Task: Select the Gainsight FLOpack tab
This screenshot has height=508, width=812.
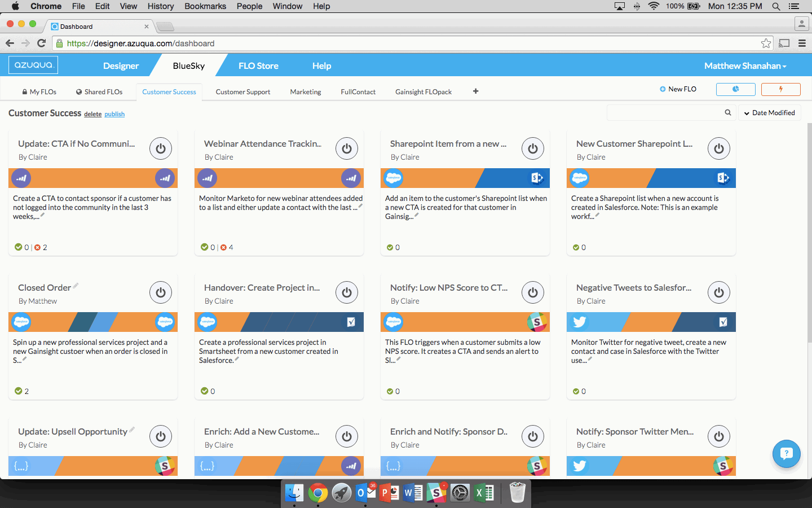Action: (423, 91)
